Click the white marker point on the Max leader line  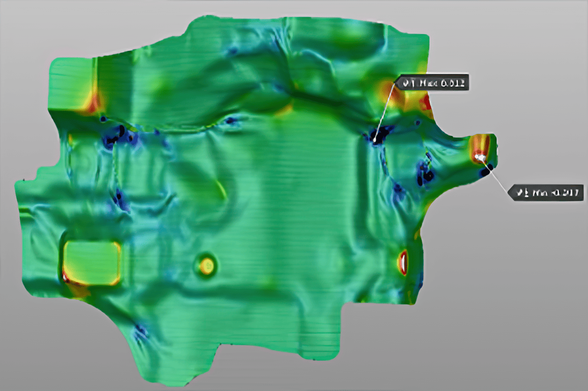[x=375, y=138]
